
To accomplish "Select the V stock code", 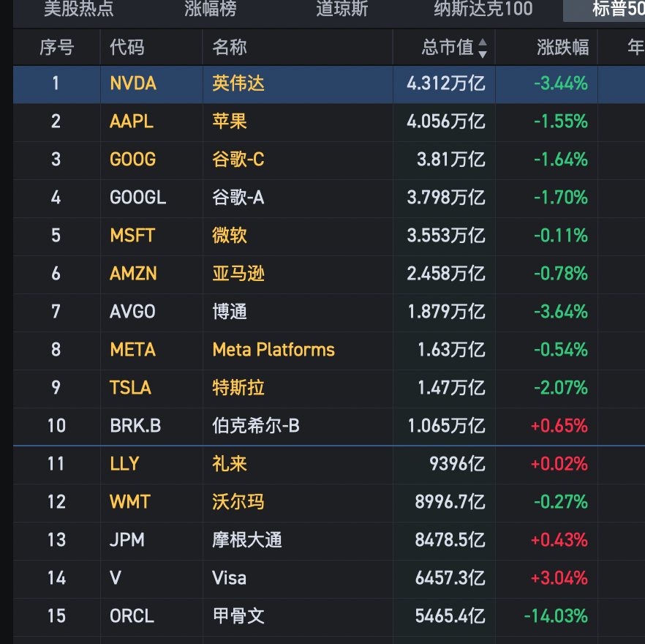I will pos(116,577).
